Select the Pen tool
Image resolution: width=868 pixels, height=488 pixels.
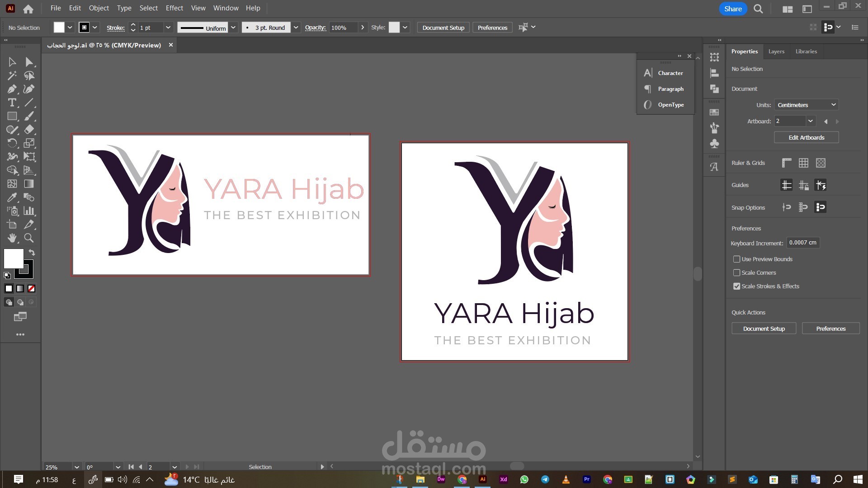(12, 89)
